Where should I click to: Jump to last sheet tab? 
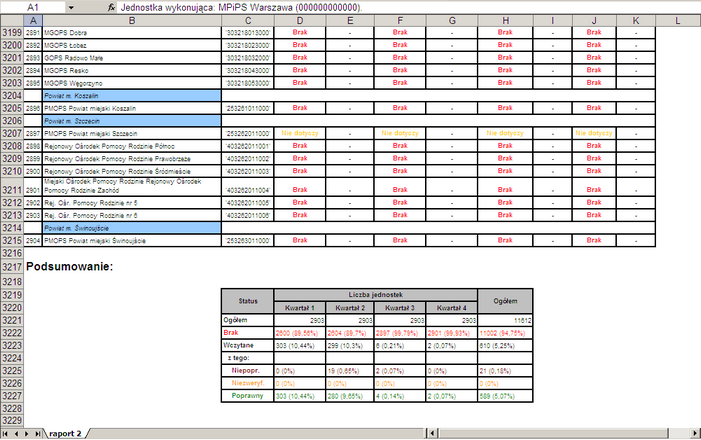(38, 433)
